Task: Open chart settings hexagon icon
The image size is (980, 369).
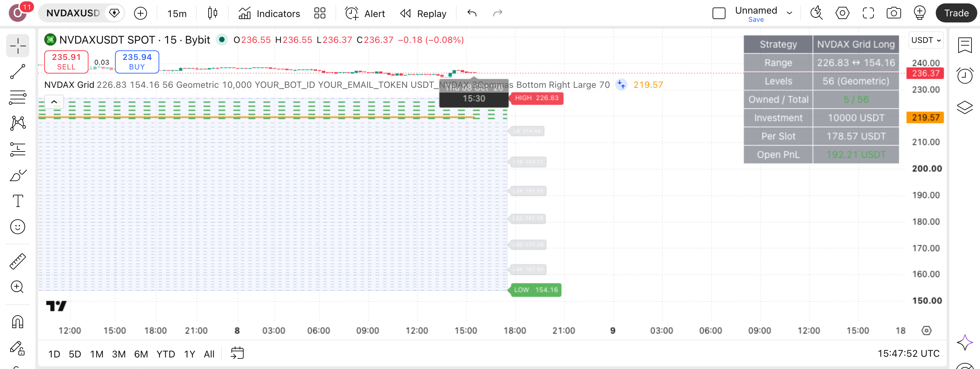Action: [x=842, y=13]
